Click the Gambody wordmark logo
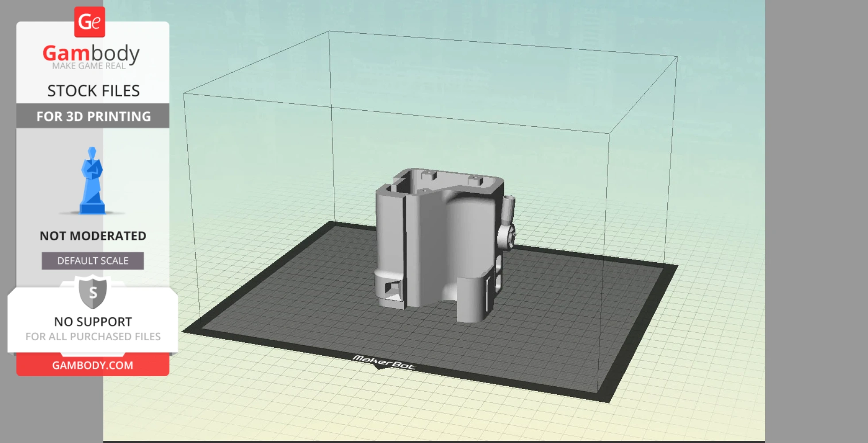This screenshot has width=868, height=443. pos(91,53)
